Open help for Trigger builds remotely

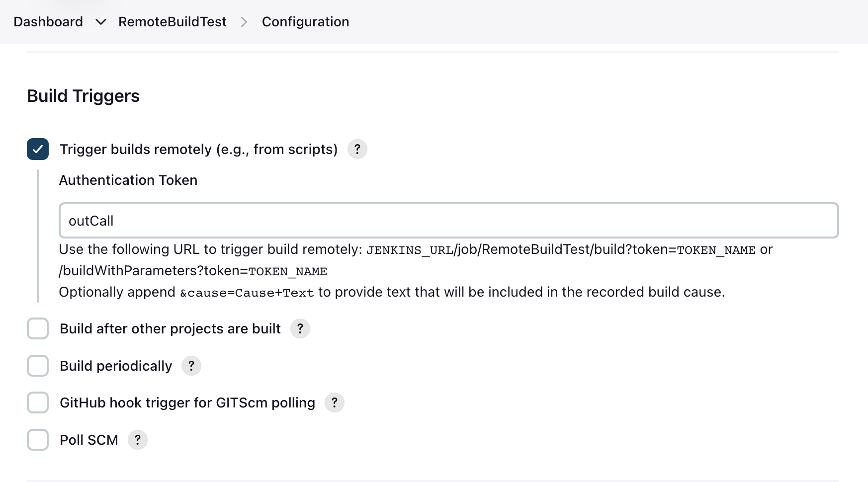click(x=357, y=149)
